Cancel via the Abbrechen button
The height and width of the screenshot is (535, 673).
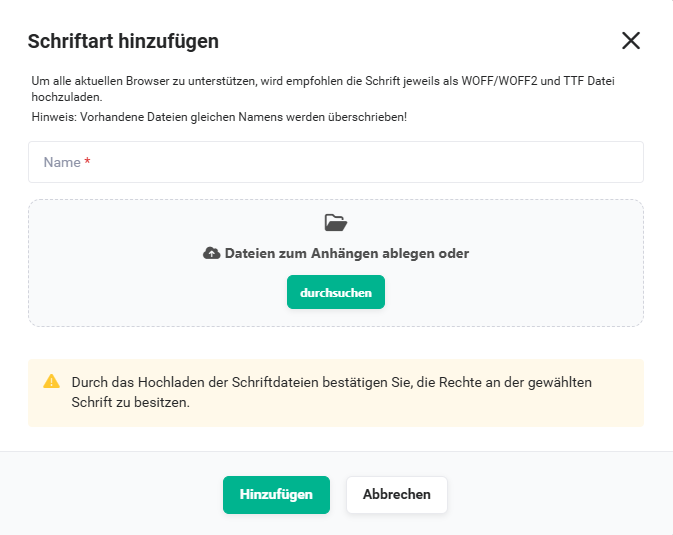coord(397,495)
